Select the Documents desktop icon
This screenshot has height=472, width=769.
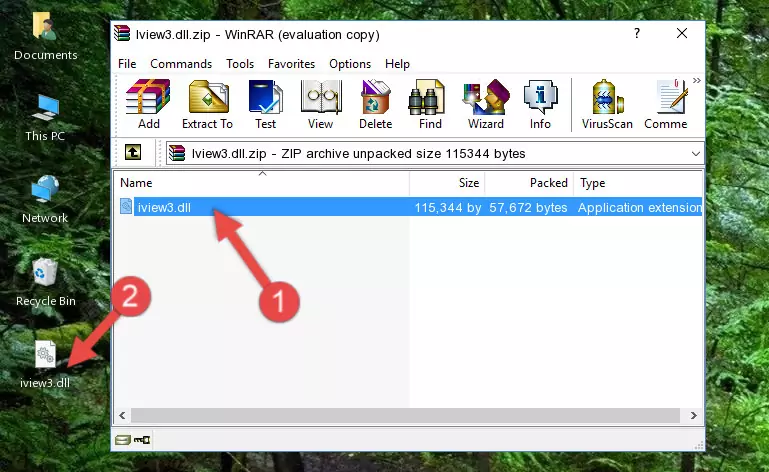coord(46,36)
